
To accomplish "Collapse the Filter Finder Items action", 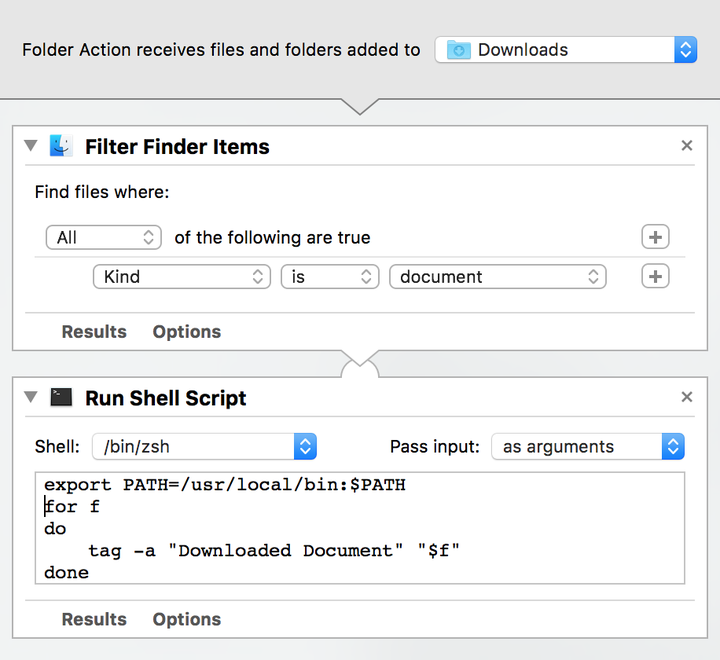I will (x=31, y=146).
